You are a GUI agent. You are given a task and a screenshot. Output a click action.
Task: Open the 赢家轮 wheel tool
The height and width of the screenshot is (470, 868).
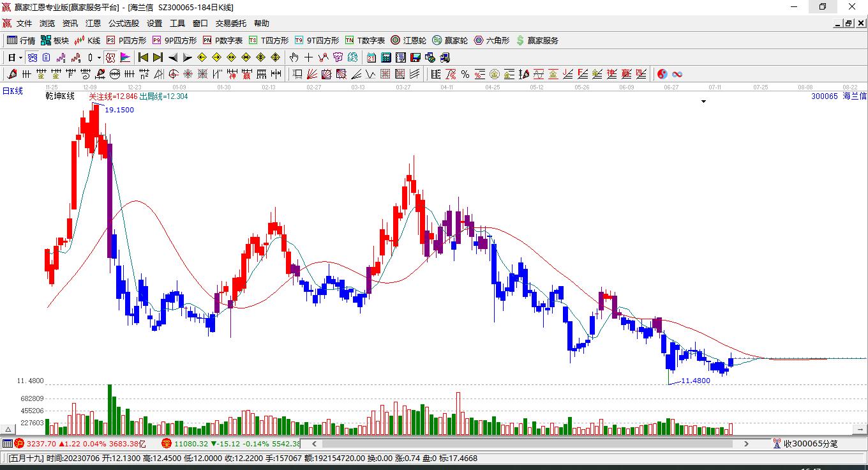tap(450, 40)
